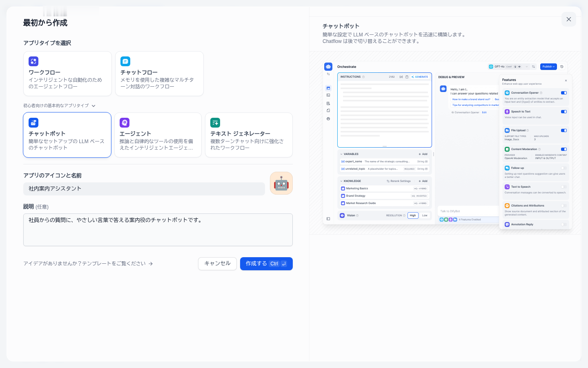Click the キャンセル button
Viewport: 588px width, 368px height.
pos(217,264)
